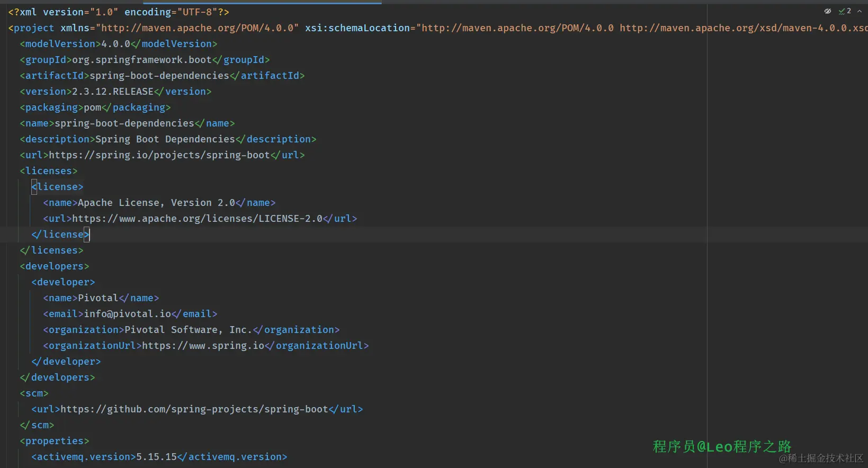The height and width of the screenshot is (468, 868).
Task: Open the apache.org LICENSE-2.0 URL
Action: [197, 219]
